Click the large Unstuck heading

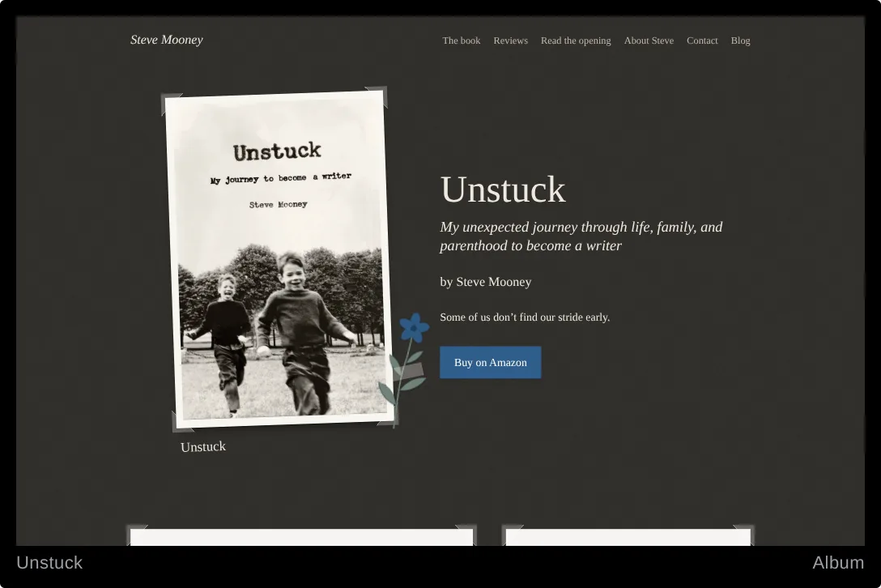coord(503,190)
